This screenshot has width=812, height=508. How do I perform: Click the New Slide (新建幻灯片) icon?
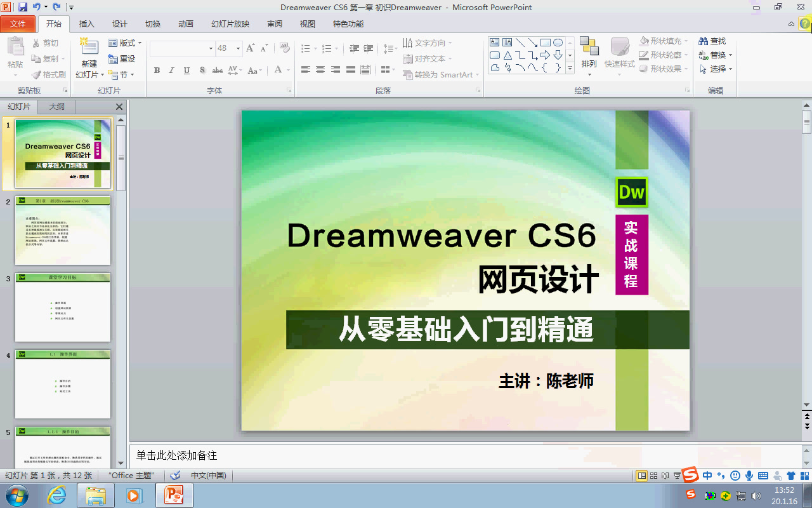(89, 47)
